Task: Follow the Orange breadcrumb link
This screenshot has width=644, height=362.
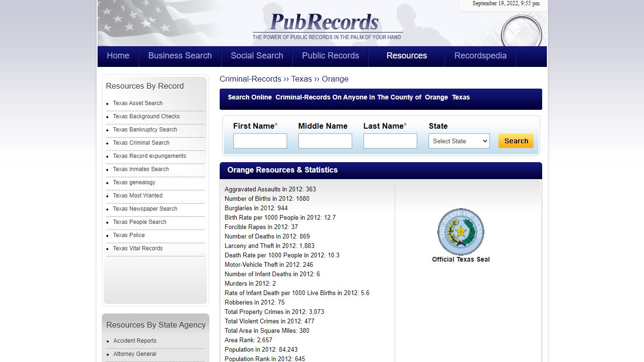Action: (335, 79)
